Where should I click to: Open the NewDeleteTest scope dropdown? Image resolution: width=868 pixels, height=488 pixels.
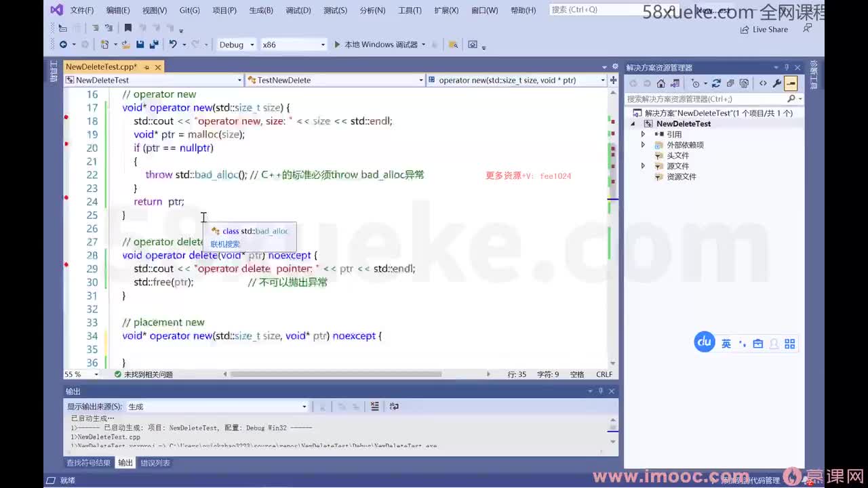point(153,80)
